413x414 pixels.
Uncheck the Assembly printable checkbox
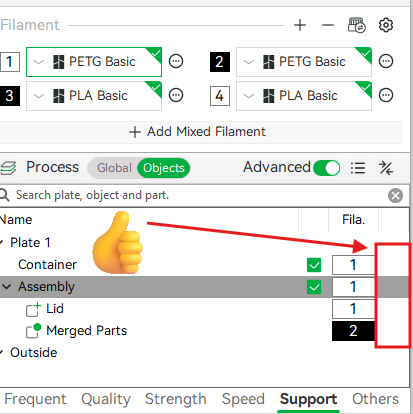pyautogui.click(x=314, y=287)
